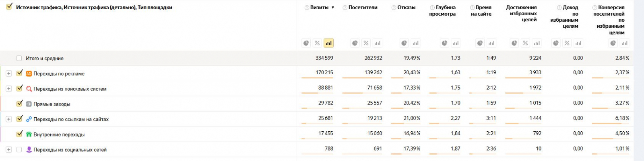
Task: Sort by the Отказы column header
Action: [x=406, y=8]
